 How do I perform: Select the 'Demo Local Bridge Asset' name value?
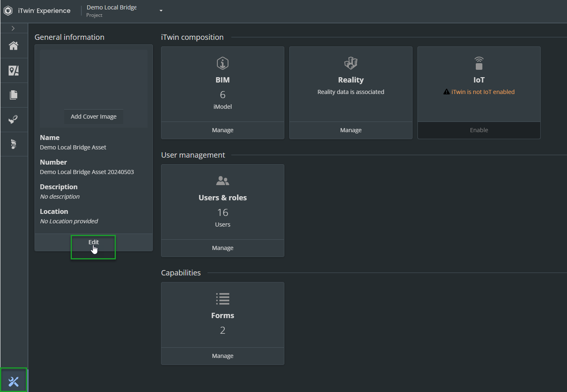click(x=73, y=147)
